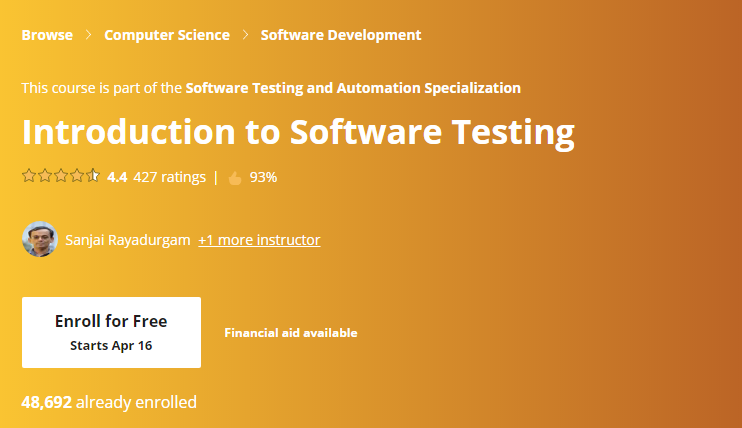The image size is (742, 428).
Task: Navigate to the Computer Science breadcrumb
Action: pyautogui.click(x=167, y=35)
